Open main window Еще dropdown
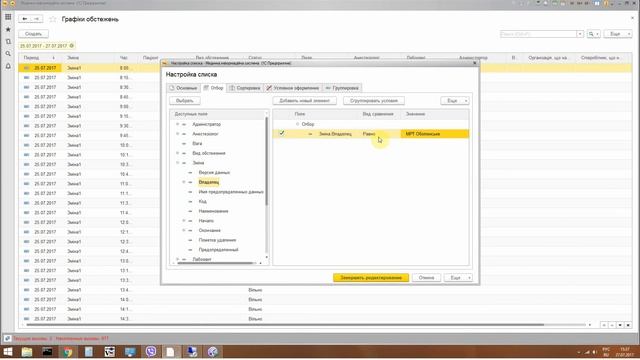The width and height of the screenshot is (640, 360). (x=618, y=34)
